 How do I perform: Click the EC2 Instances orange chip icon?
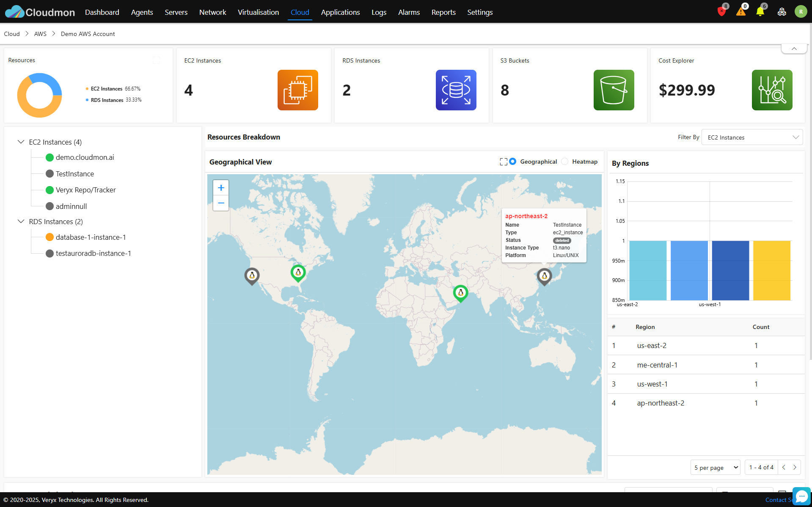(x=298, y=90)
